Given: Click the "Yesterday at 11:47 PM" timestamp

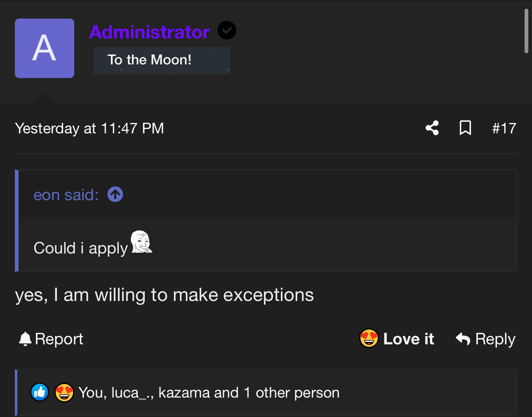Looking at the screenshot, I should (89, 128).
